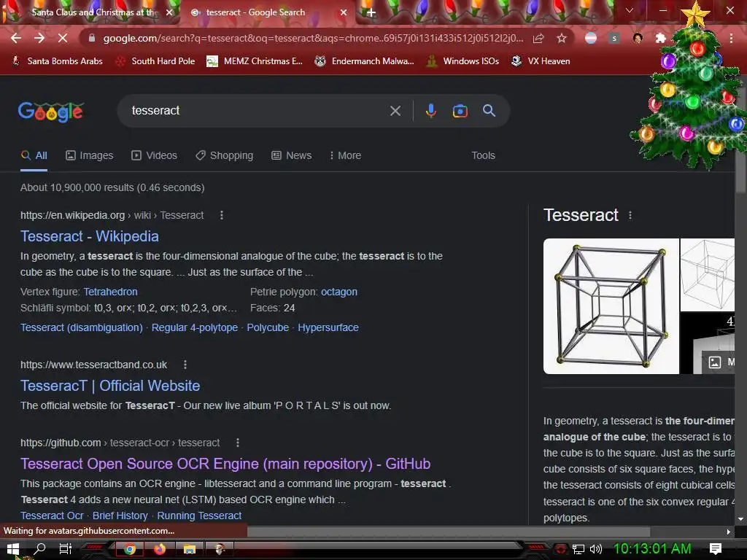Screen dimensions: 747x560
Task: Open the Tools filter options
Action: (483, 156)
